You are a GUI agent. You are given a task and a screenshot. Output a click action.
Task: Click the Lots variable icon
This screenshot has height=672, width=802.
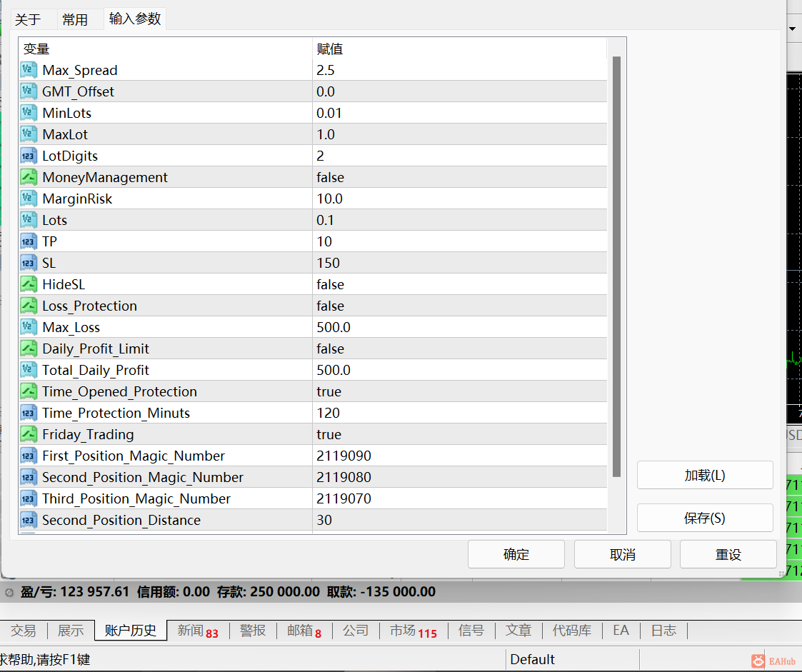click(x=29, y=220)
